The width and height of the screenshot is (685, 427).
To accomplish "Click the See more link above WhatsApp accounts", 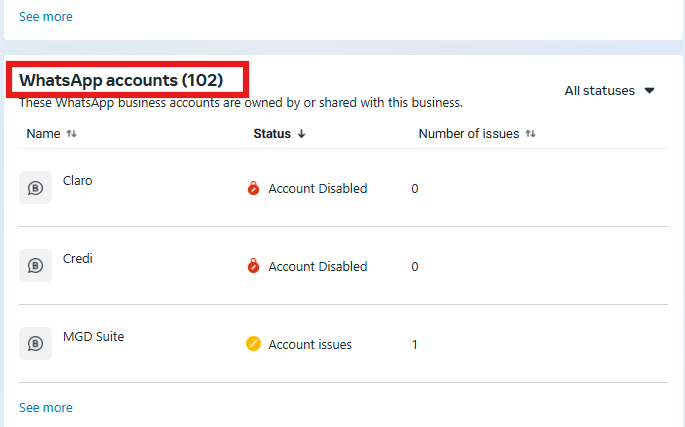I will coord(46,17).
